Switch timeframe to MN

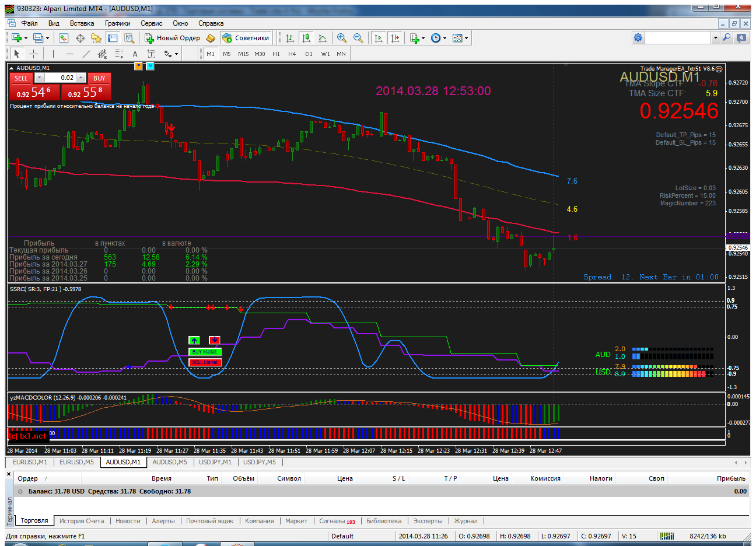(x=341, y=54)
